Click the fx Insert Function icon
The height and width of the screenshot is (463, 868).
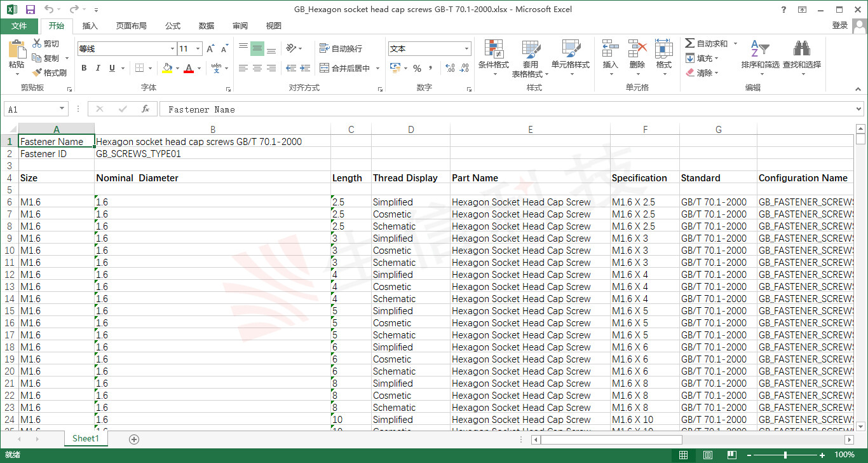pyautogui.click(x=146, y=109)
